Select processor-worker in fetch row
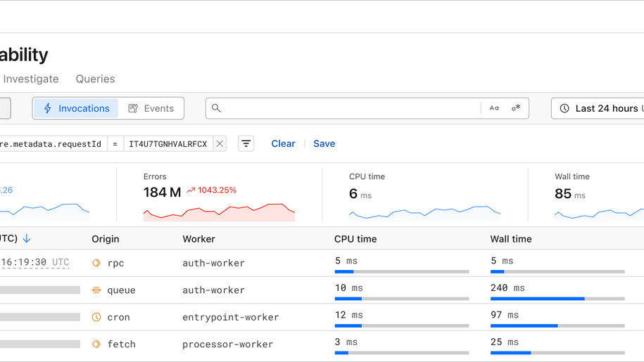644x362 pixels. point(227,344)
